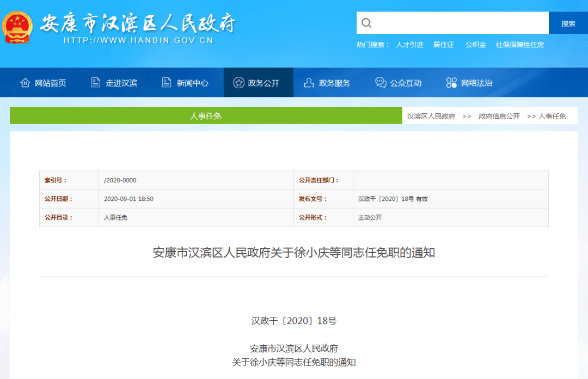
Task: Click the URL text HTTP://WWW.HANBIN.GOV.CN
Action: 138,40
